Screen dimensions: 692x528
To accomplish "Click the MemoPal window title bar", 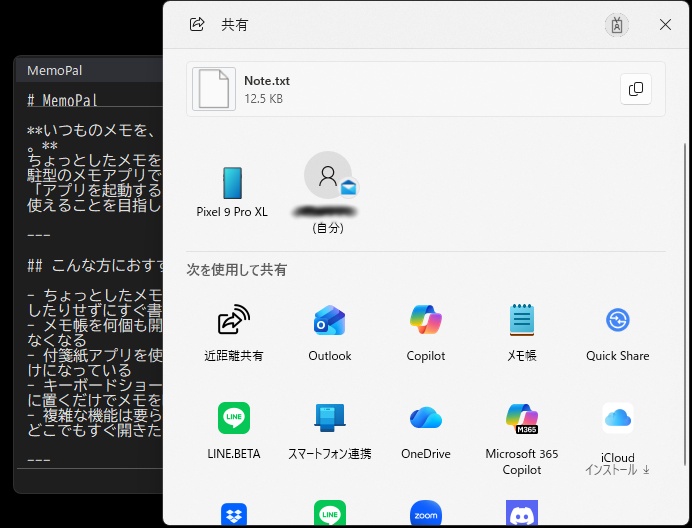I will pos(89,70).
